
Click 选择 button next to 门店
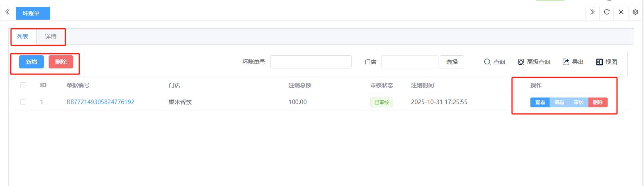click(x=452, y=62)
